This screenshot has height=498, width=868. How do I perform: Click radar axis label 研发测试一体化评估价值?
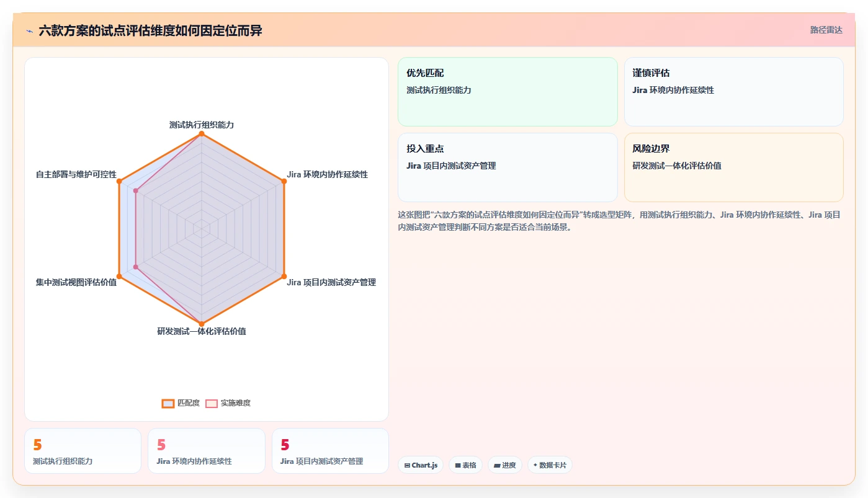tap(201, 331)
